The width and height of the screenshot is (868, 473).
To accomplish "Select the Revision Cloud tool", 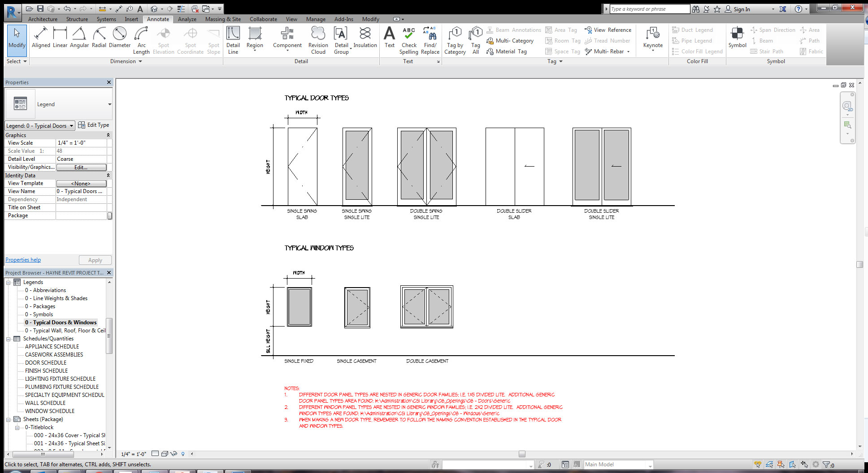I will 318,40.
